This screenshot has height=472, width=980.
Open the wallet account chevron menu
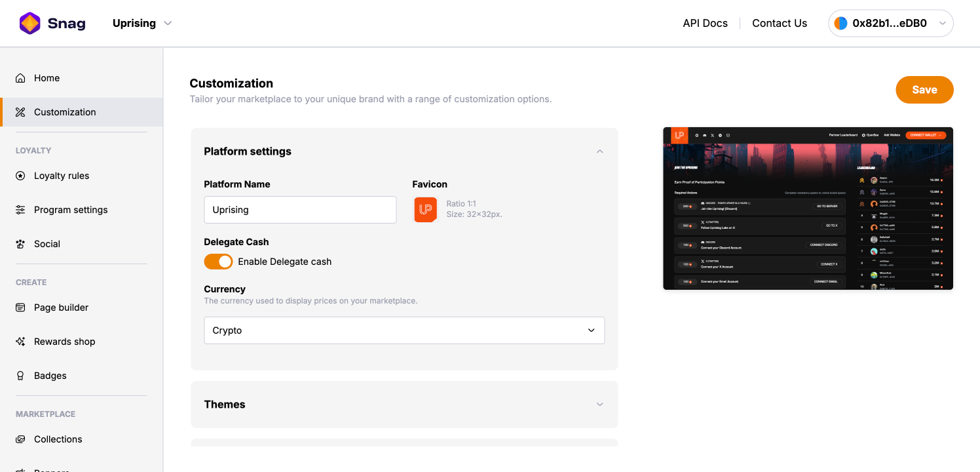point(943,24)
